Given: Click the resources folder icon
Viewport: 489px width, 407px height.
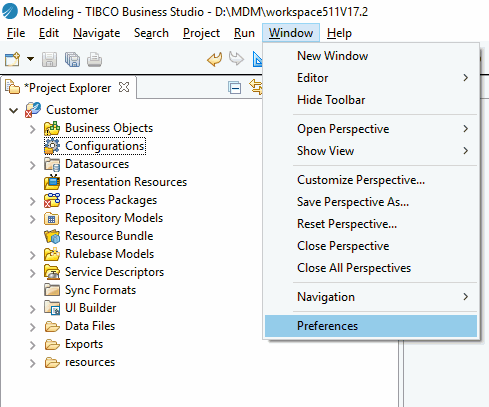Looking at the screenshot, I should 52,362.
